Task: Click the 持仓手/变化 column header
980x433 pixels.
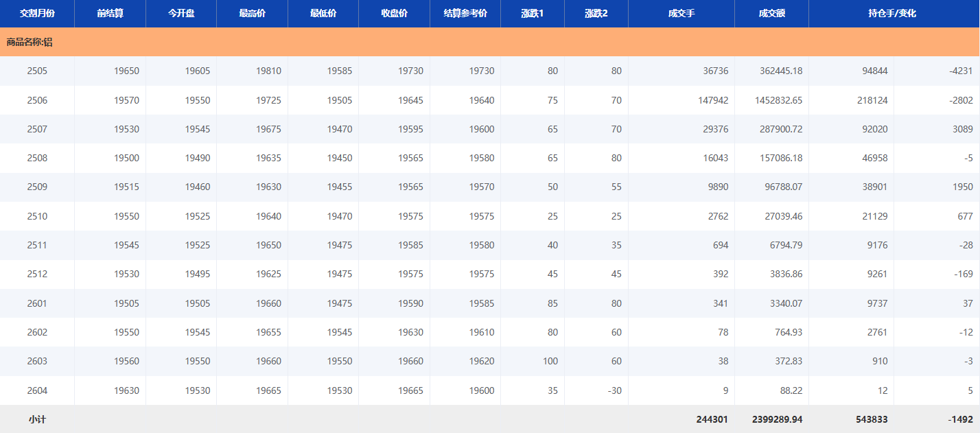Action: [894, 14]
